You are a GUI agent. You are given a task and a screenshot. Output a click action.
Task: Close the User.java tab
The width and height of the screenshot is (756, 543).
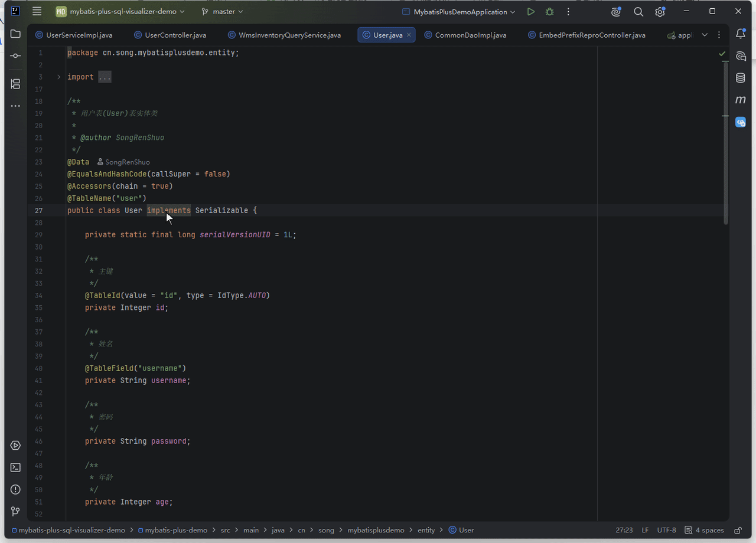(x=409, y=35)
